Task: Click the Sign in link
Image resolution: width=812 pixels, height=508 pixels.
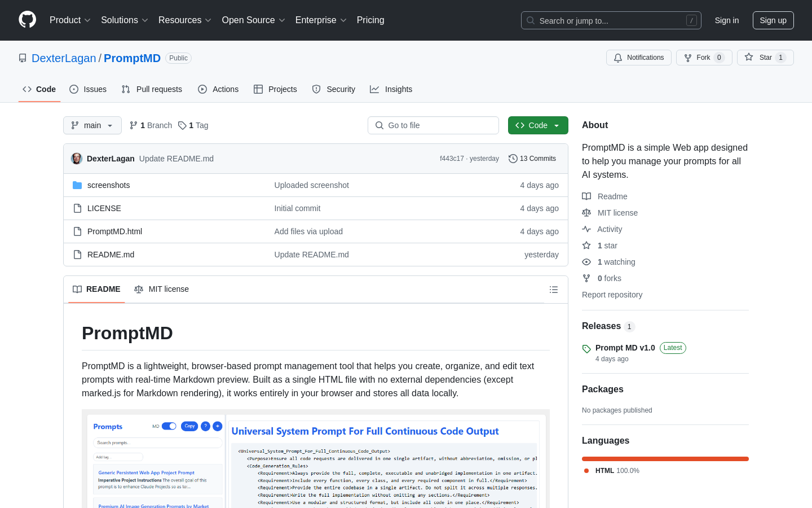Action: 727,20
